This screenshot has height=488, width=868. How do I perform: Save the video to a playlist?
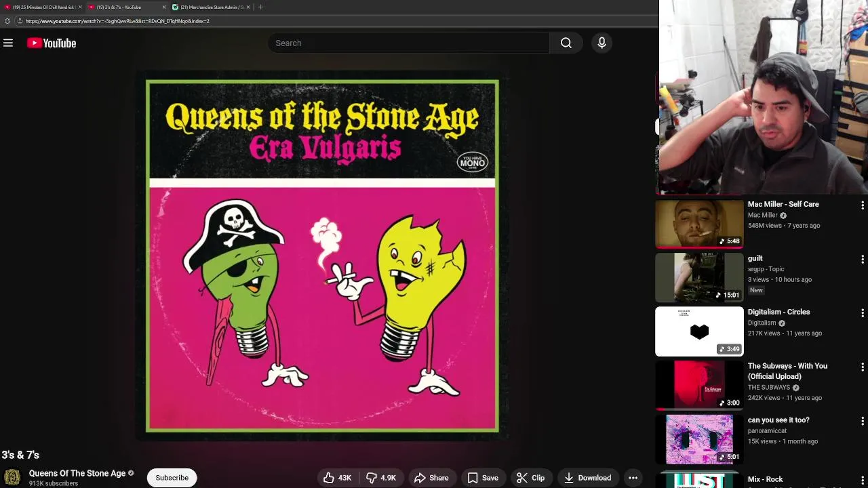click(x=483, y=478)
